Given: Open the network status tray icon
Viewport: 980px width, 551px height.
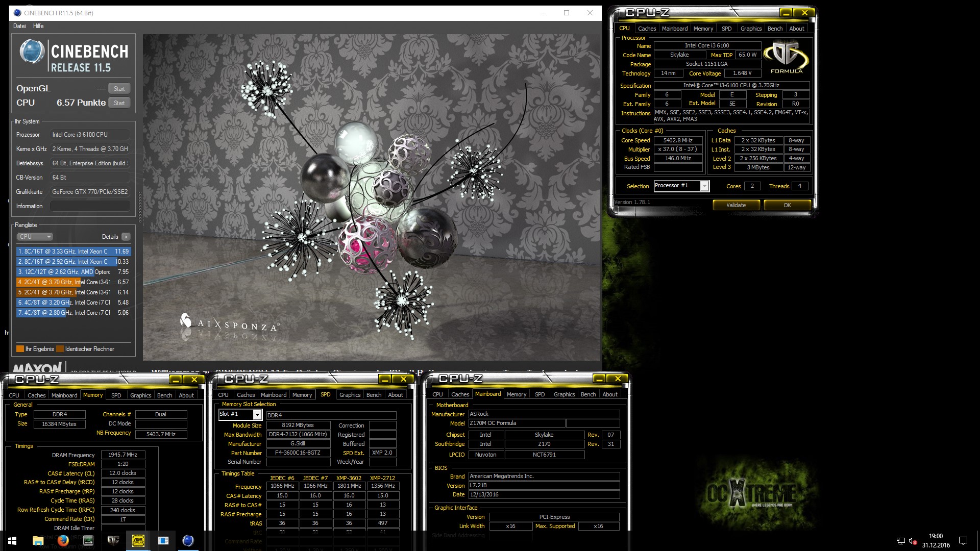Looking at the screenshot, I should tap(901, 541).
